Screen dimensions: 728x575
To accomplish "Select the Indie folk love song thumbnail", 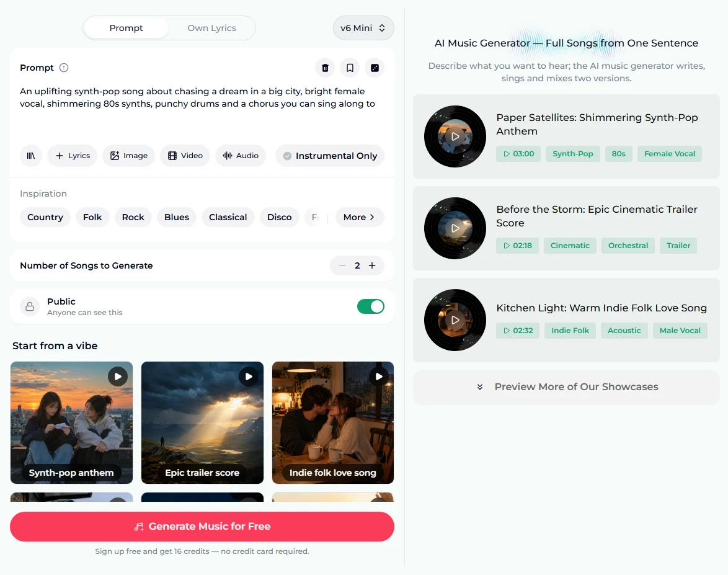I will point(333,422).
